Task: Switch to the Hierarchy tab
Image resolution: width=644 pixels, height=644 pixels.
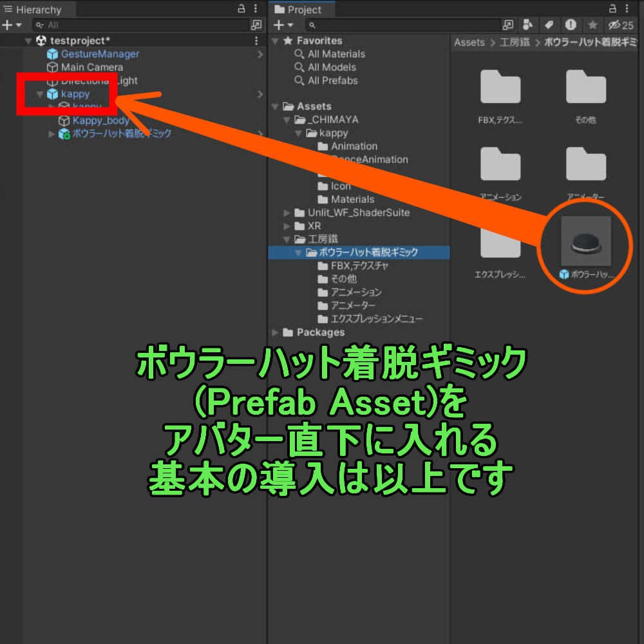Action: [35, 10]
